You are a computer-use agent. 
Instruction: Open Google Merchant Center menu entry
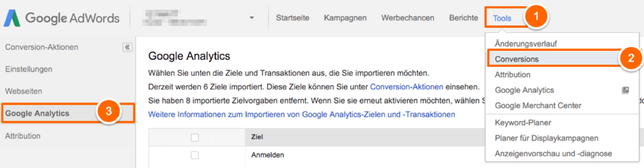(x=538, y=105)
